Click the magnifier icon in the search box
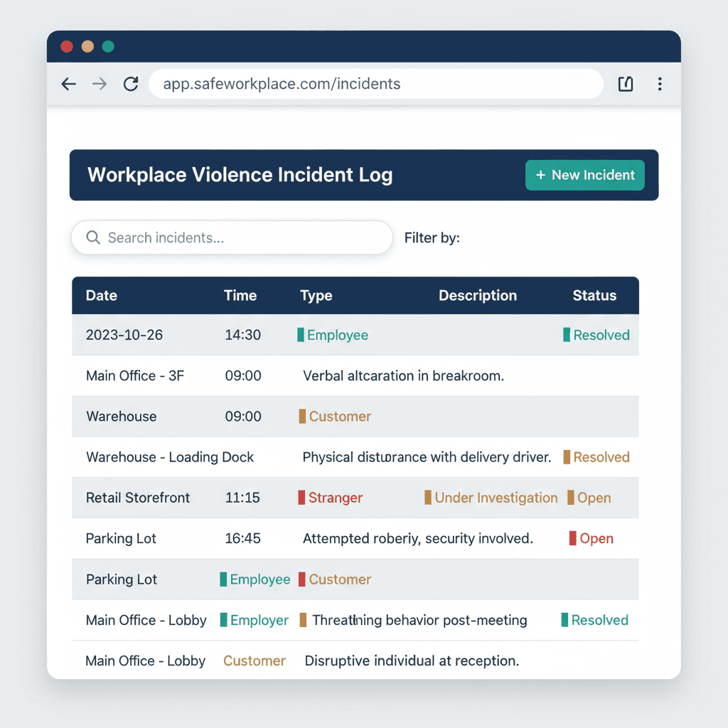728x728 pixels. coord(92,237)
